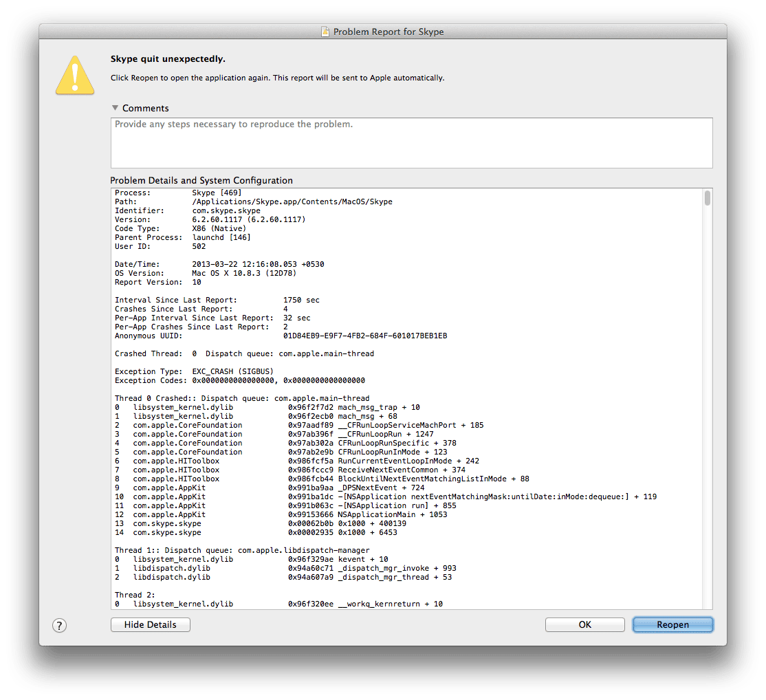This screenshot has width=766, height=700.
Task: Click the '0x1000 + 400139' skype frame
Action: [261, 524]
